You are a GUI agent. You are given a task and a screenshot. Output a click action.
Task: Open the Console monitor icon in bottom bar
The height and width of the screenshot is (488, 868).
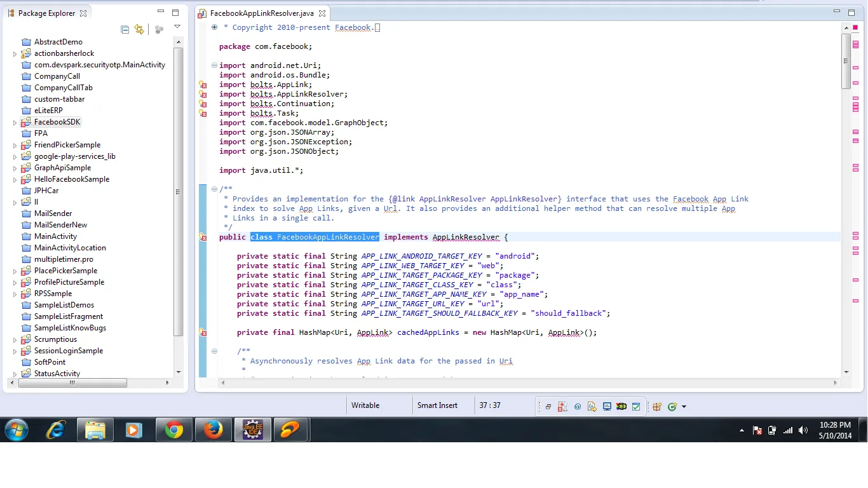tap(607, 407)
